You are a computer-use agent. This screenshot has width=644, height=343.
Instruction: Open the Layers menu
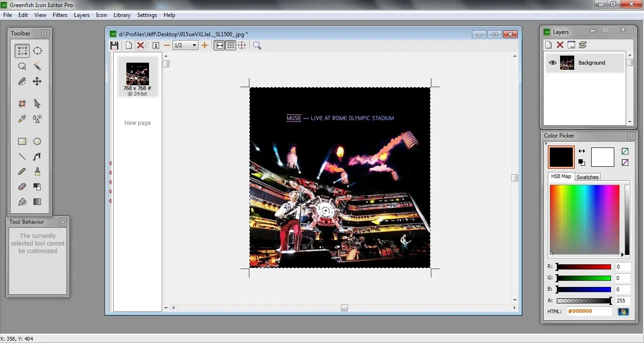[x=82, y=15]
